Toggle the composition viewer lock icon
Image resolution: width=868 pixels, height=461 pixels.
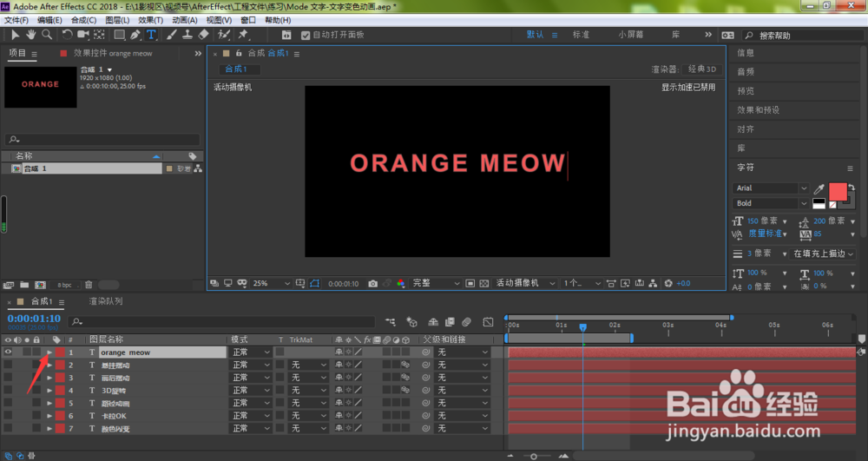(239, 54)
